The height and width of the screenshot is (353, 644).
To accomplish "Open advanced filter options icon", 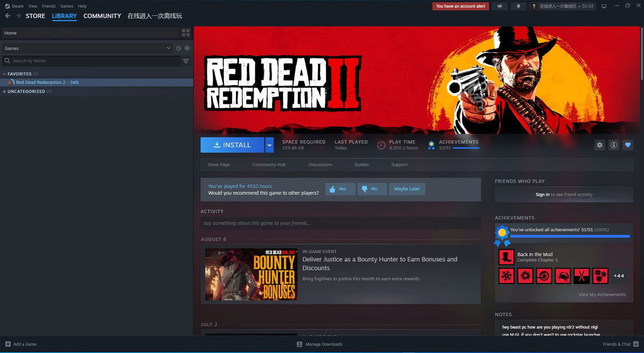I will point(186,61).
